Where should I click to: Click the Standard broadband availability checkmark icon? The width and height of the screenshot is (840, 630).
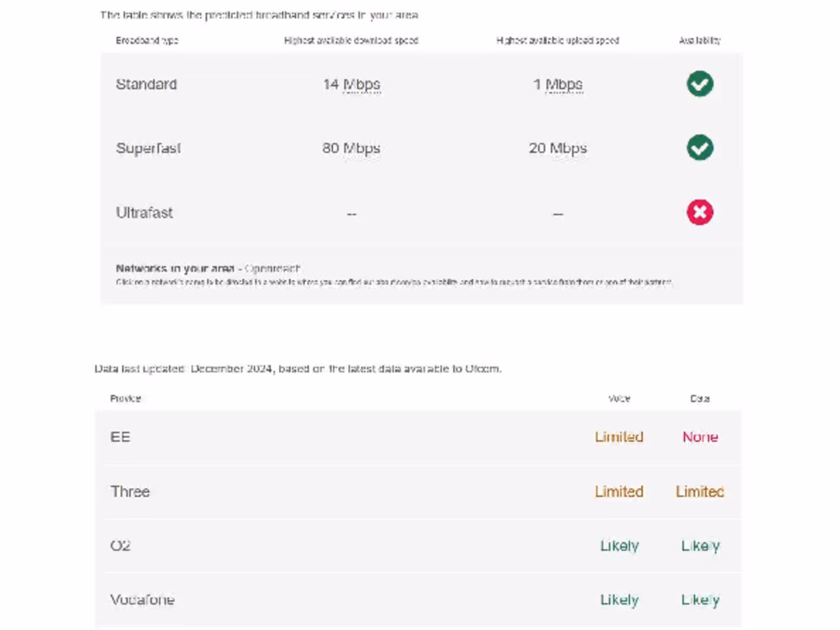(700, 84)
